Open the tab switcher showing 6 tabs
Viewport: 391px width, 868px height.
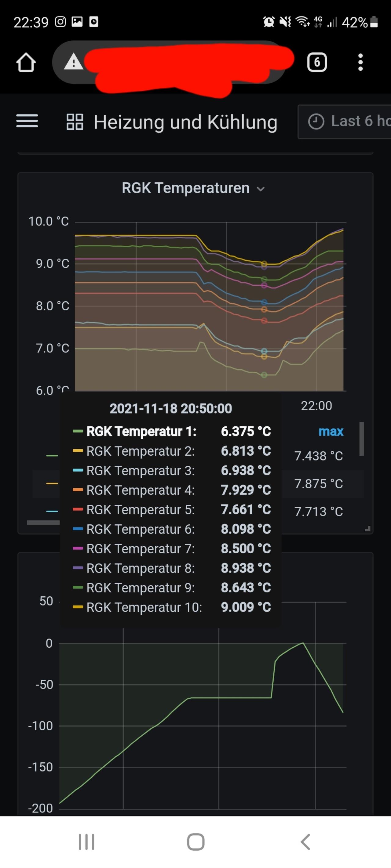coord(317,62)
